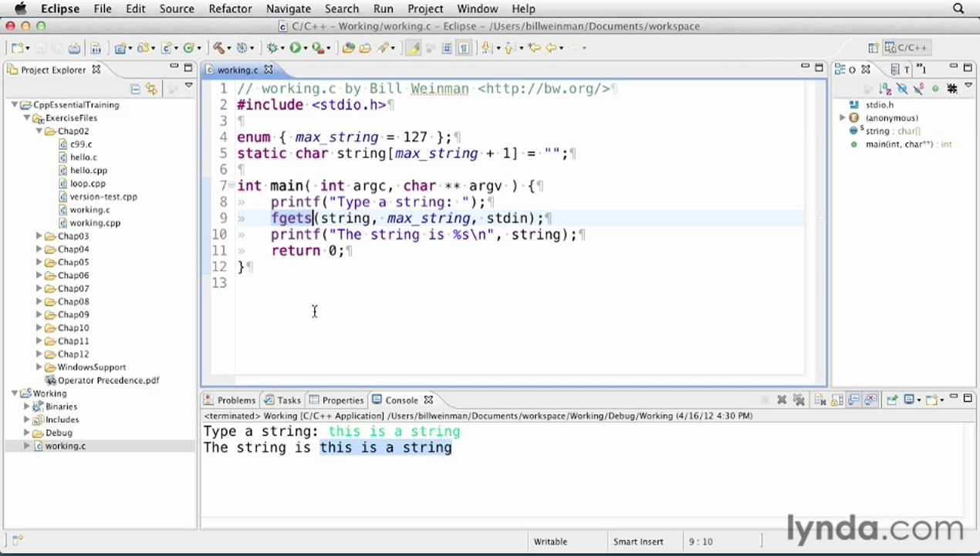Click the Spotlight search magnifier

pos(958,8)
